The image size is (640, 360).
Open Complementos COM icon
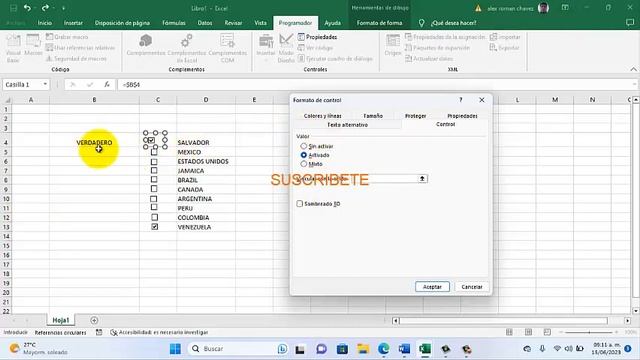tap(227, 48)
